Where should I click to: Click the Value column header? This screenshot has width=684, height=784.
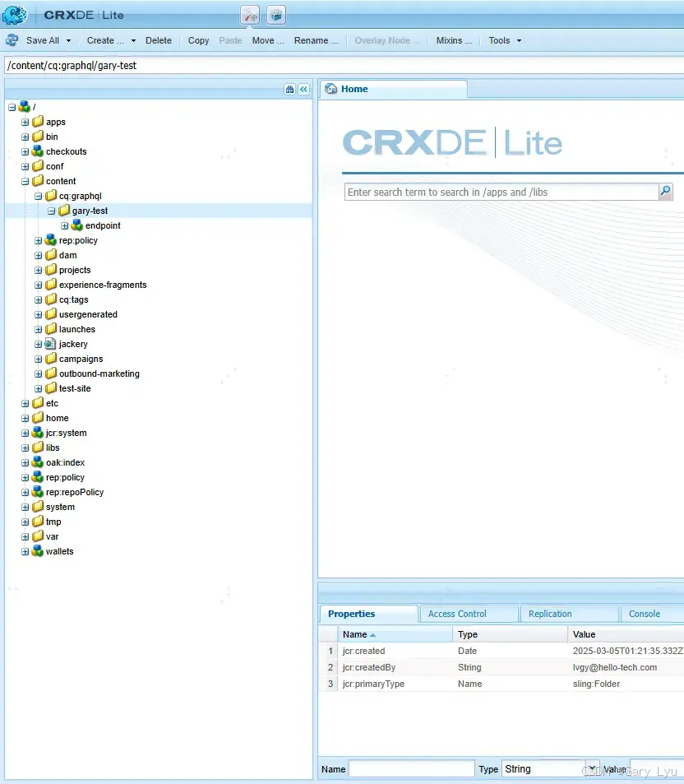626,634
